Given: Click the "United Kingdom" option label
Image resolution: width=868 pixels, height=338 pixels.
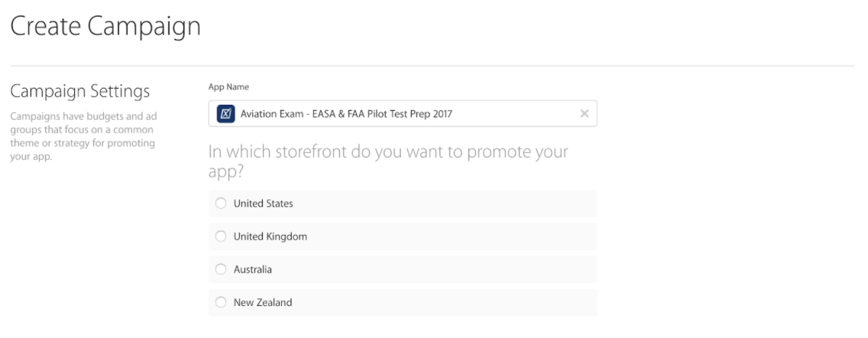Looking at the screenshot, I should (270, 236).
